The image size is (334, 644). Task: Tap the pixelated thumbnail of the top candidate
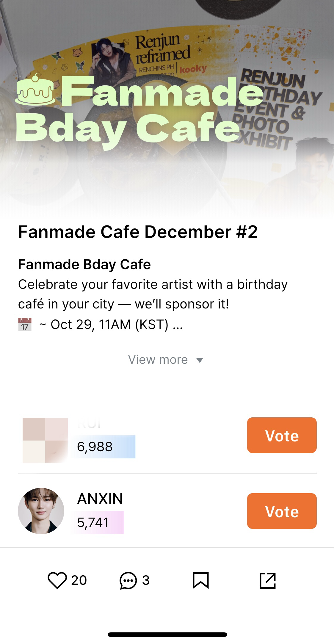pyautogui.click(x=45, y=440)
